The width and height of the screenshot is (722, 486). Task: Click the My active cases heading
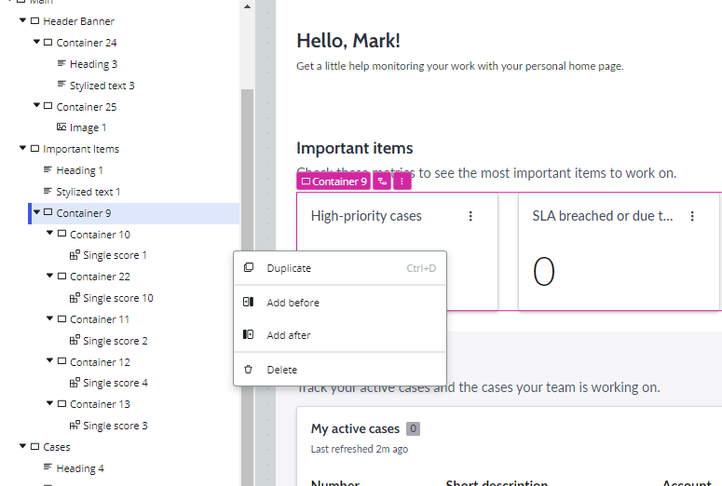click(x=355, y=429)
